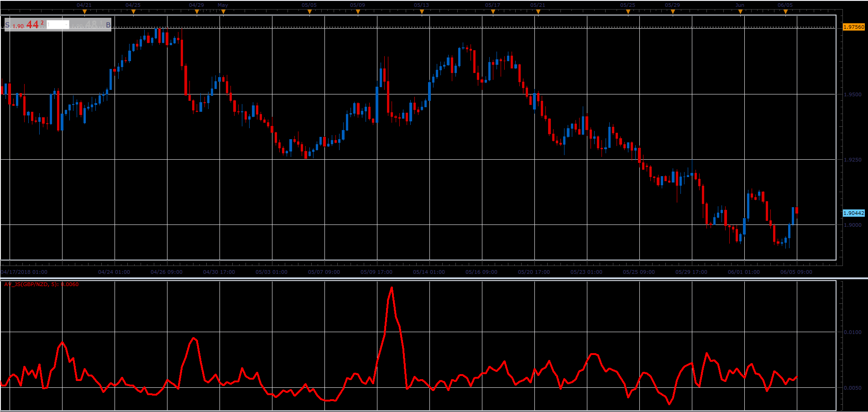
Task: Click the 05/25 09:00 time axis label
Action: pyautogui.click(x=639, y=272)
